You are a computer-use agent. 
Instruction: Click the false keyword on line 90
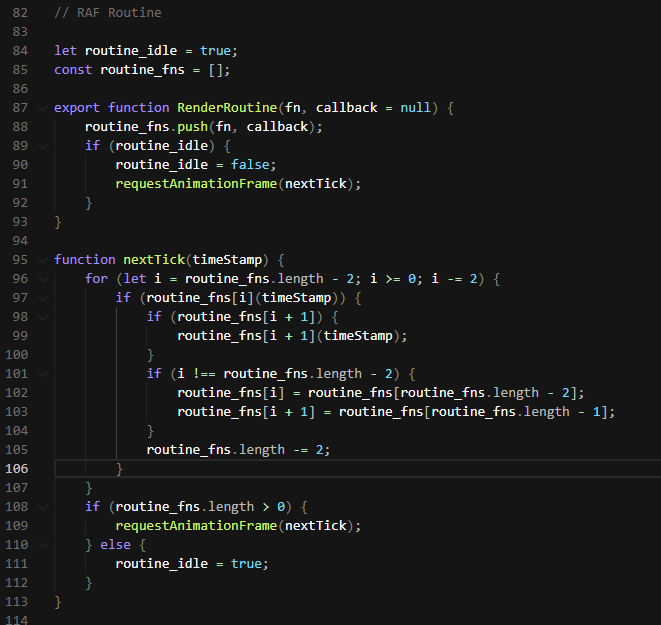[x=250, y=165]
